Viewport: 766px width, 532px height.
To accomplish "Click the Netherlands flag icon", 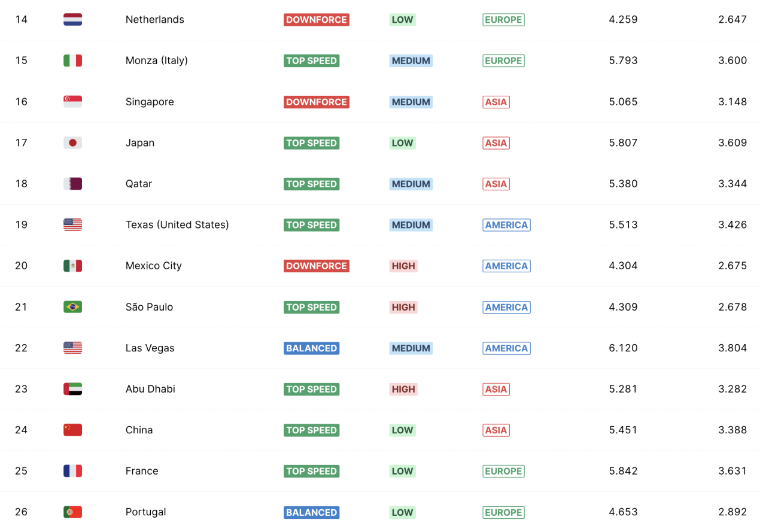I will tap(72, 20).
